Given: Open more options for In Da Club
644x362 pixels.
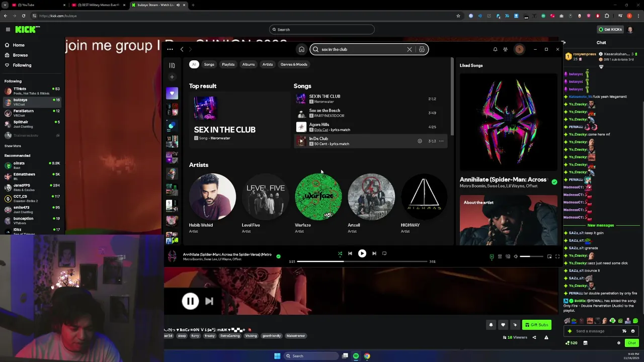Looking at the screenshot, I should (441, 141).
